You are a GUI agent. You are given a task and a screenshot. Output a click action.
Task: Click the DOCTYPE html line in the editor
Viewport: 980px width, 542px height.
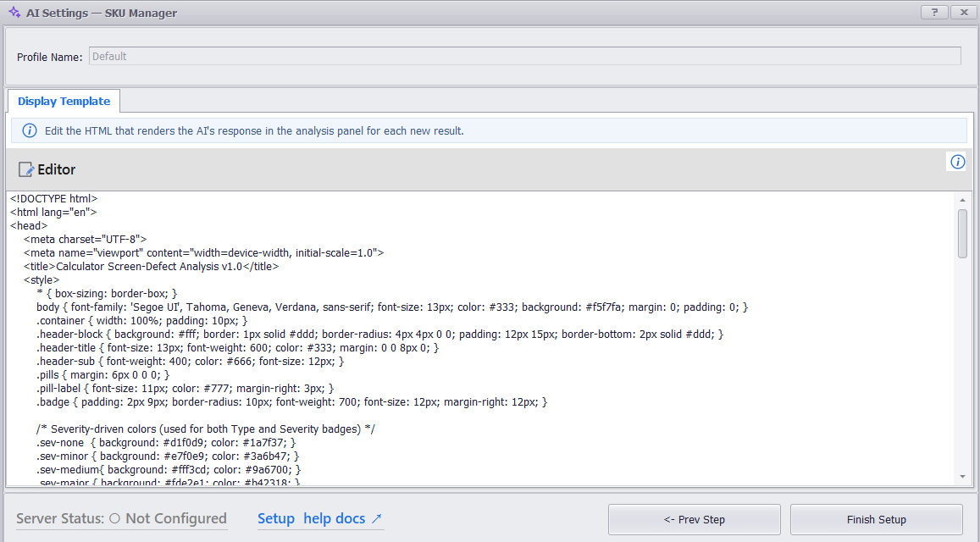(53, 199)
